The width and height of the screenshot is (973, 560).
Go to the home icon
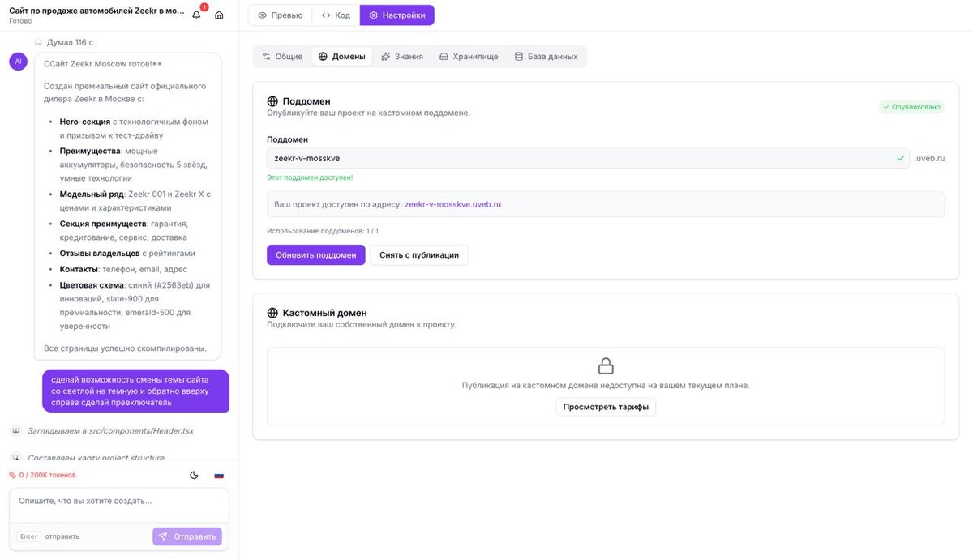point(219,15)
